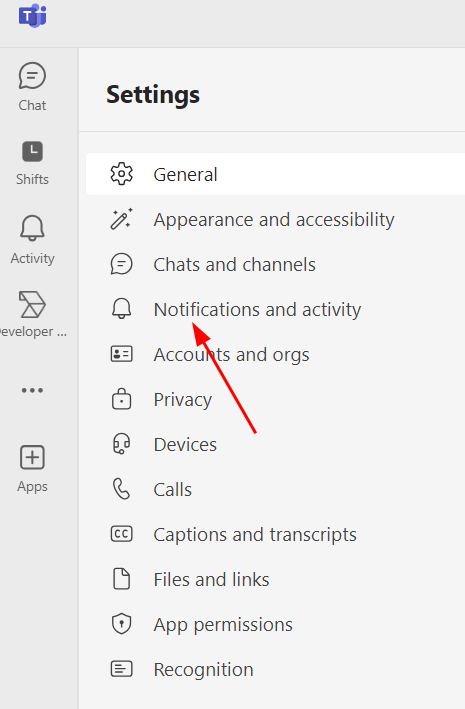Click the Shifts label in sidebar

click(x=32, y=180)
